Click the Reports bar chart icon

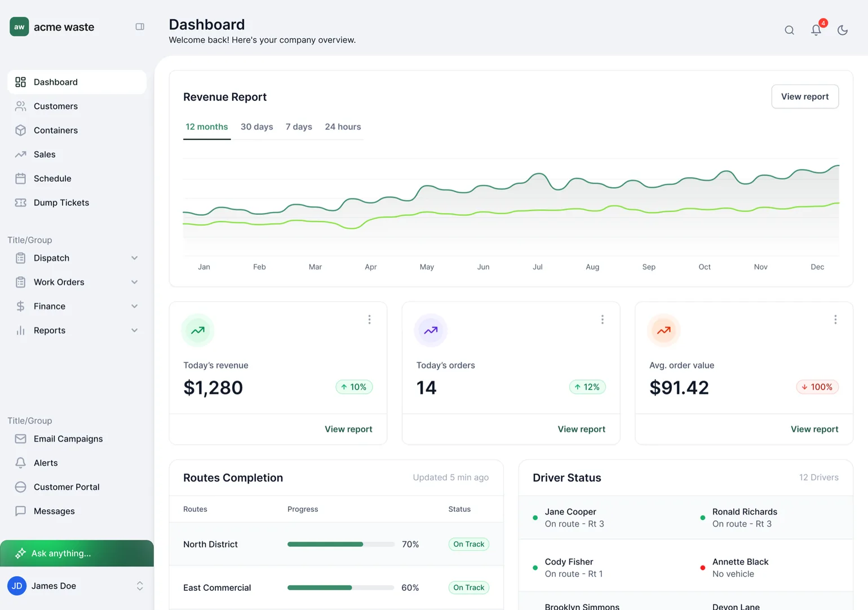pyautogui.click(x=21, y=330)
